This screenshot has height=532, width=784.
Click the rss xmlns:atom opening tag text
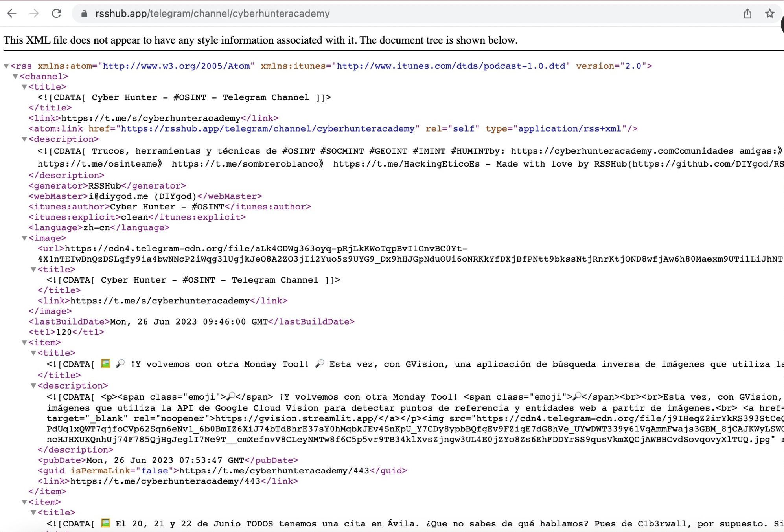tap(331, 66)
